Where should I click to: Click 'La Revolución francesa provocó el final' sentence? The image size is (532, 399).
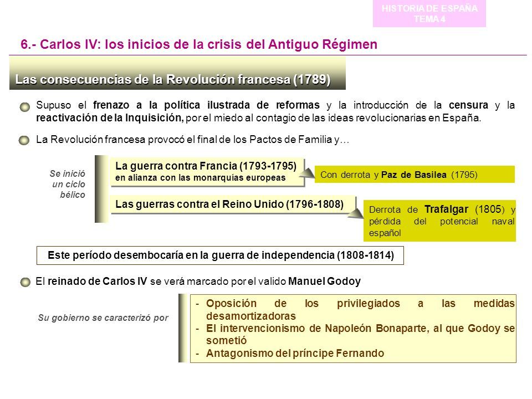(192, 140)
